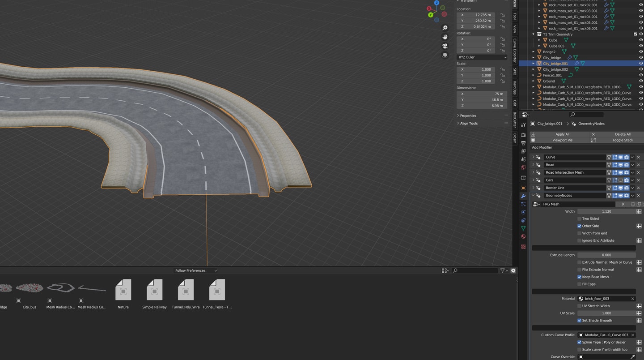Open the View sidebar tab
The width and height of the screenshot is (644, 360).
515,29
